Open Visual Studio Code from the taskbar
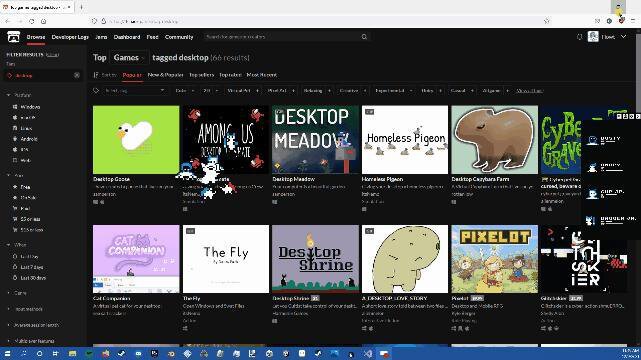The image size is (641, 360). click(x=368, y=353)
